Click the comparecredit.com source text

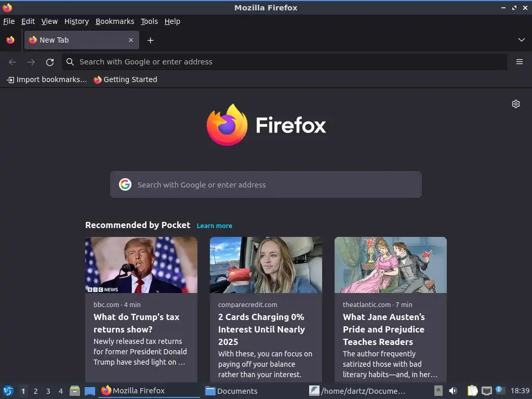tap(248, 304)
